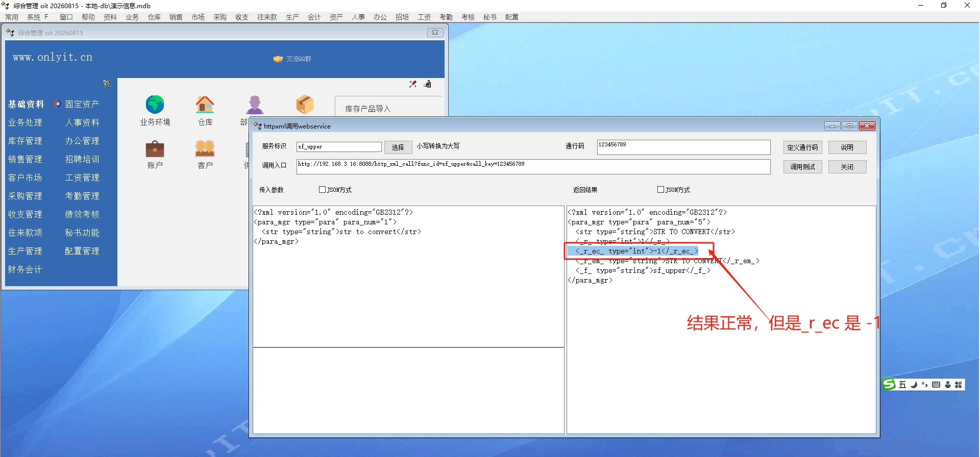The image size is (980, 457).
Task: Open the 常用 menu
Action: tap(12, 17)
